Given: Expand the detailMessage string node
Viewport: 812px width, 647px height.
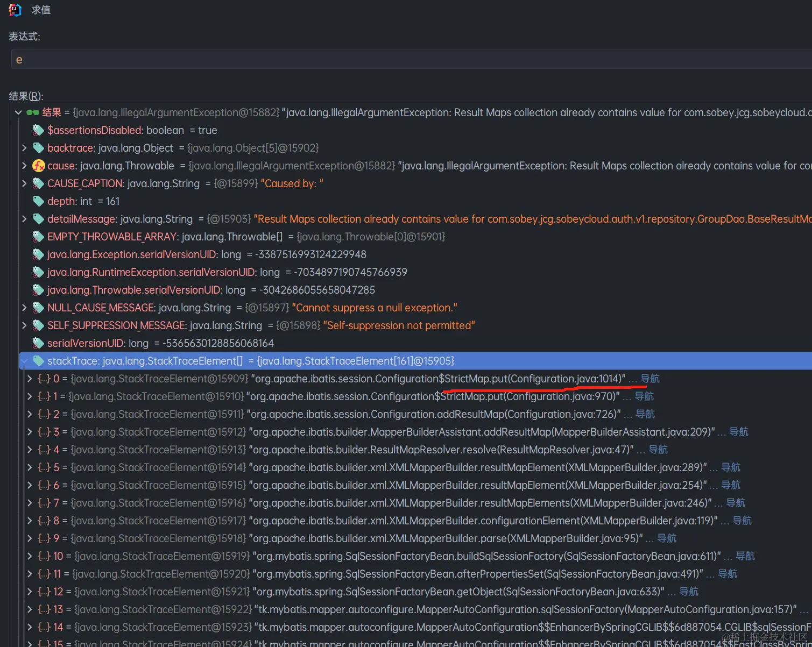Looking at the screenshot, I should pos(24,219).
